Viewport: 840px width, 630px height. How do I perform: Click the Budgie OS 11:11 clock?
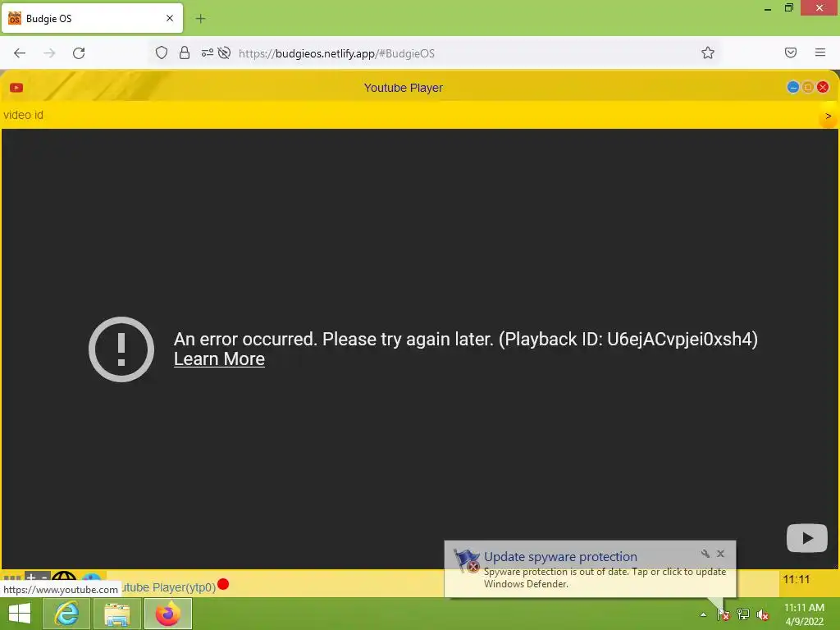796,580
